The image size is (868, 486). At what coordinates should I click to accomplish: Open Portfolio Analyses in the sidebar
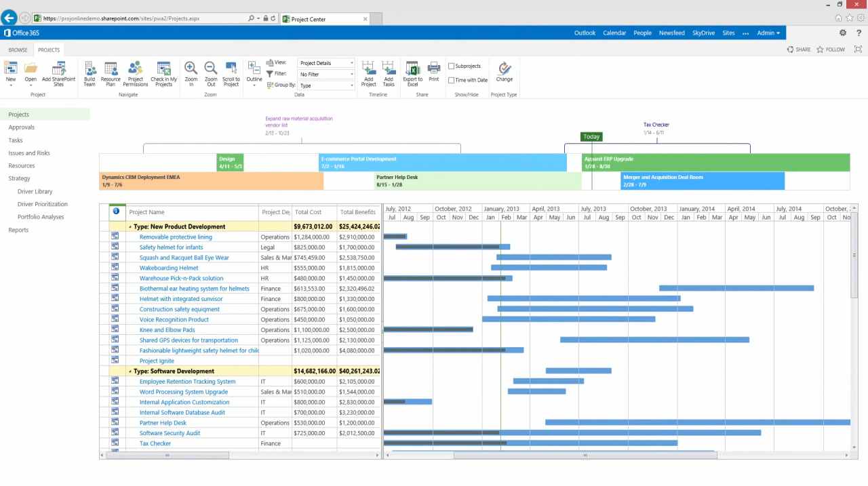[x=41, y=217]
